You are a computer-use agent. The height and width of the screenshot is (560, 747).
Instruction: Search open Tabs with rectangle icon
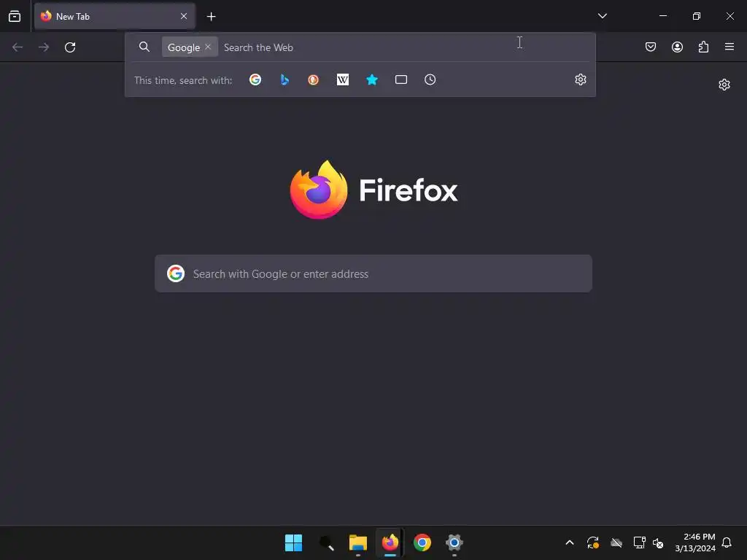[401, 79]
